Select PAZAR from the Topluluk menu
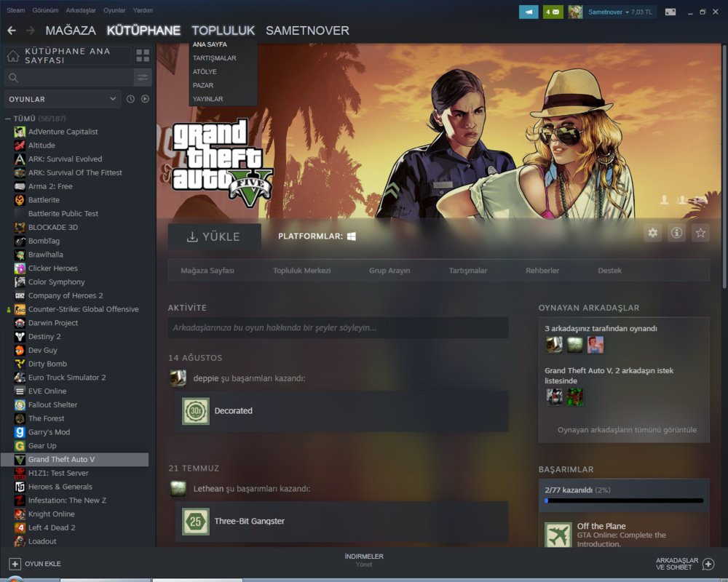Image resolution: width=728 pixels, height=582 pixels. pos(203,85)
